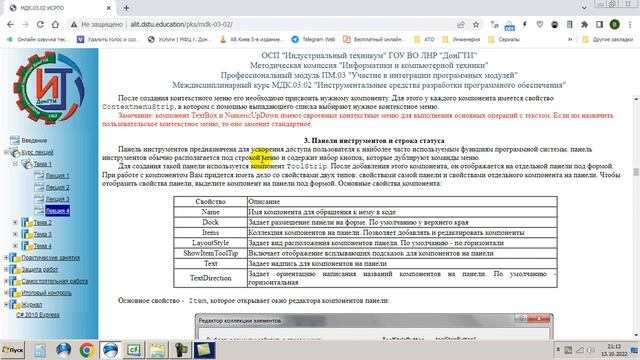
Task: Go back to the previous page
Action: tap(10, 24)
